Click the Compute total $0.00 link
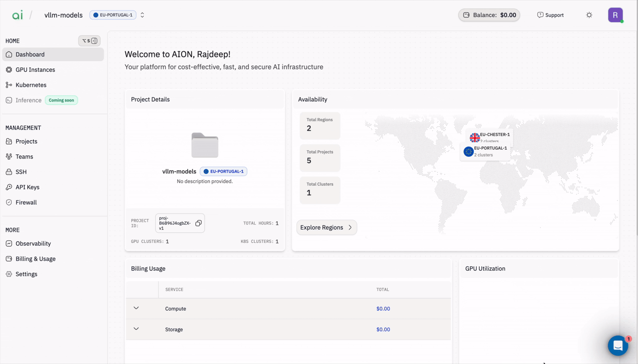This screenshot has height=364, width=638. pyautogui.click(x=383, y=309)
